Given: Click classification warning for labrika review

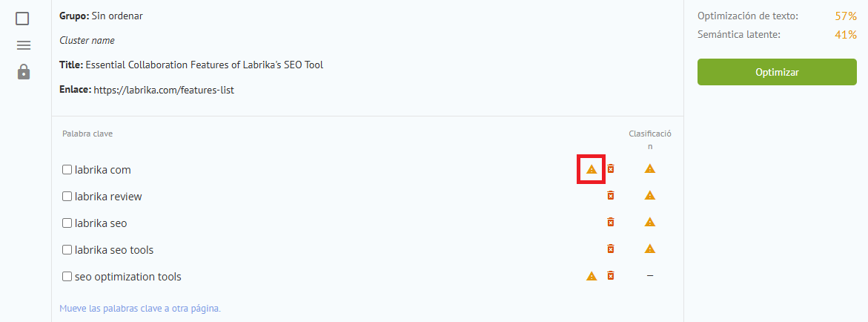Looking at the screenshot, I should [x=650, y=195].
